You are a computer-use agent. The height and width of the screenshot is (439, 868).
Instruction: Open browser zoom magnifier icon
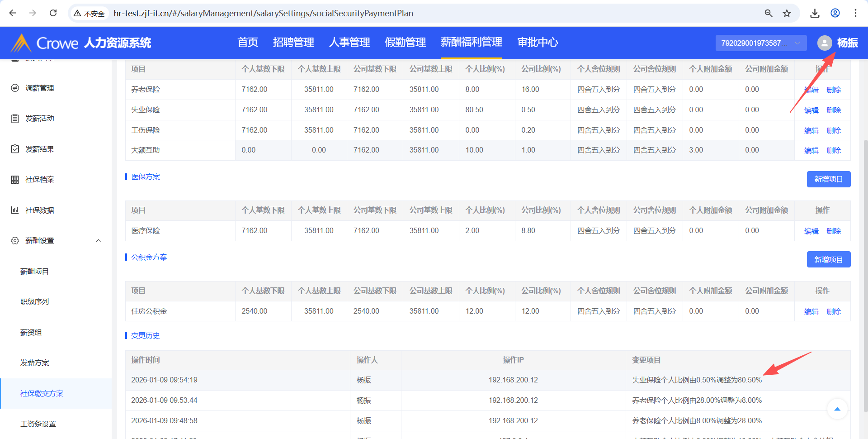[x=768, y=13]
